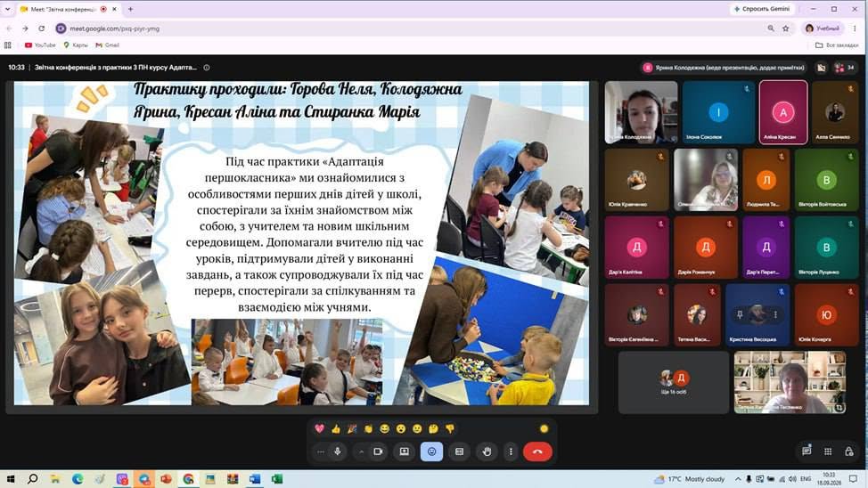The image size is (868, 488).
Task: Open the 'Ще 16 осіб' overflow tile
Action: point(674,382)
